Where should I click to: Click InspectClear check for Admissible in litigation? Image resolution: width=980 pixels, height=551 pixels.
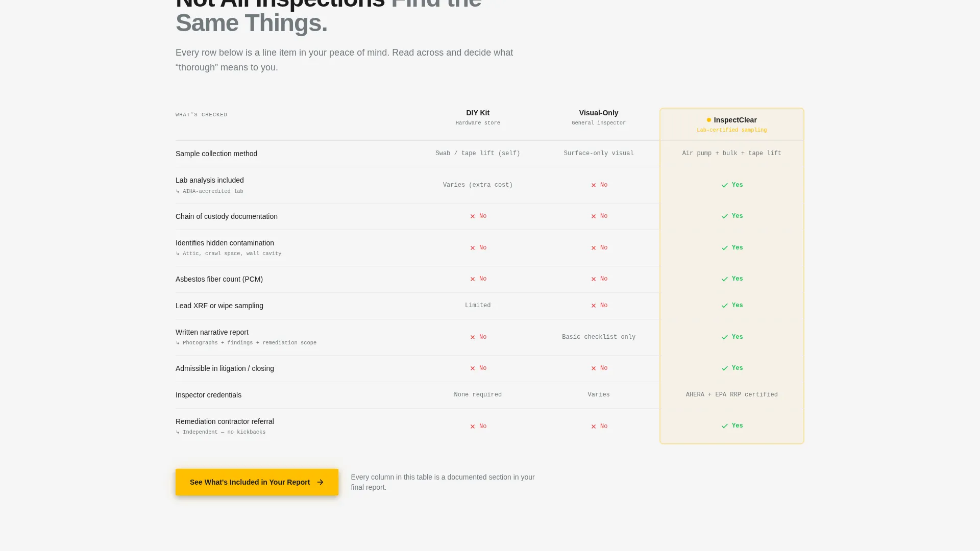(725, 368)
